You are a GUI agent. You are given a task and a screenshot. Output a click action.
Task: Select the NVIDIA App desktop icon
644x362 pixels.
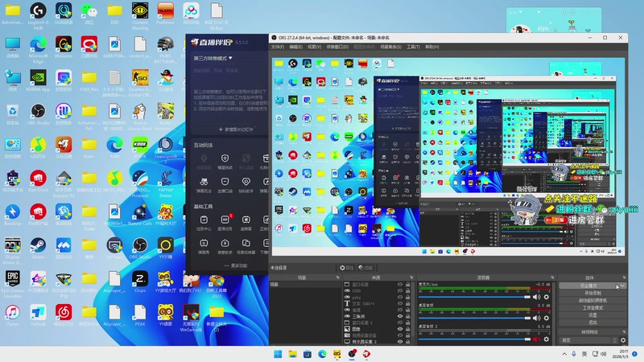tap(38, 80)
